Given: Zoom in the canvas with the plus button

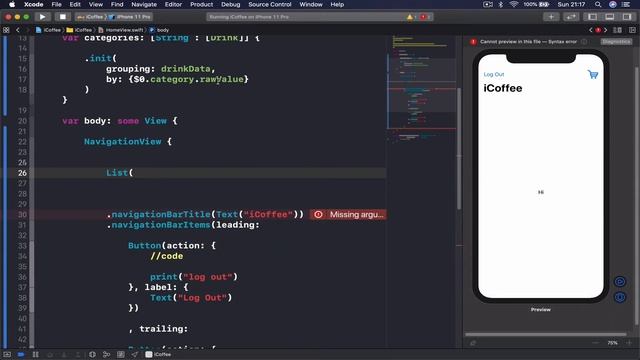Looking at the screenshot, I should pyautogui.click(x=629, y=343).
